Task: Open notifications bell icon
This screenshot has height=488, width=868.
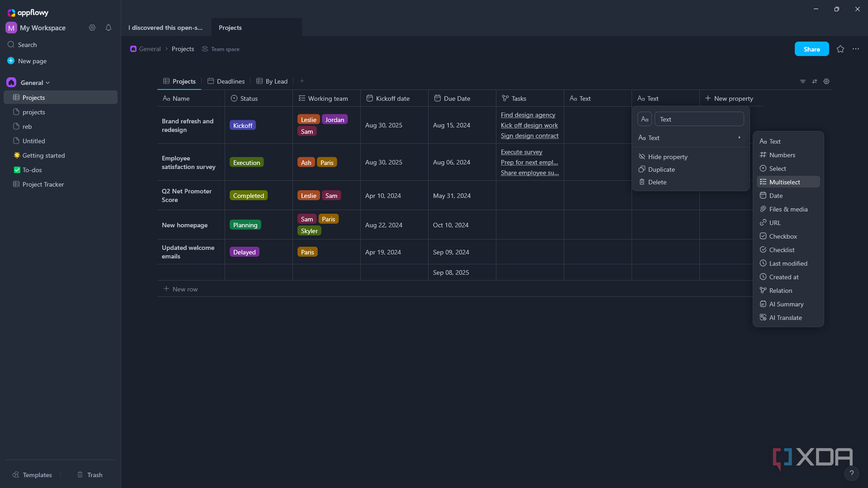Action: (108, 28)
